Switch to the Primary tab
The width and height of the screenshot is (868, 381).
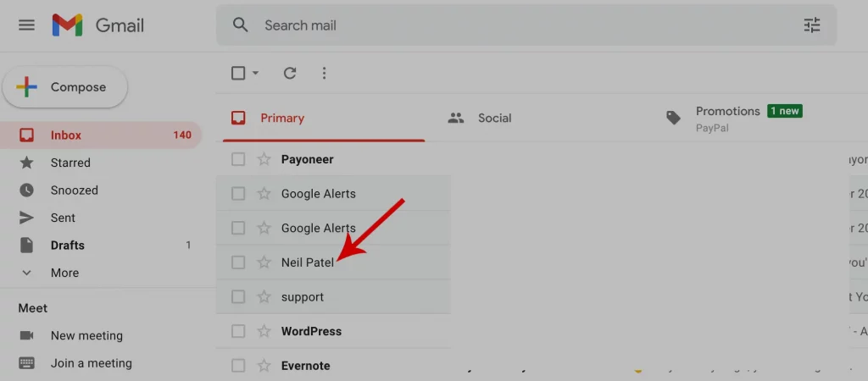[x=323, y=118]
